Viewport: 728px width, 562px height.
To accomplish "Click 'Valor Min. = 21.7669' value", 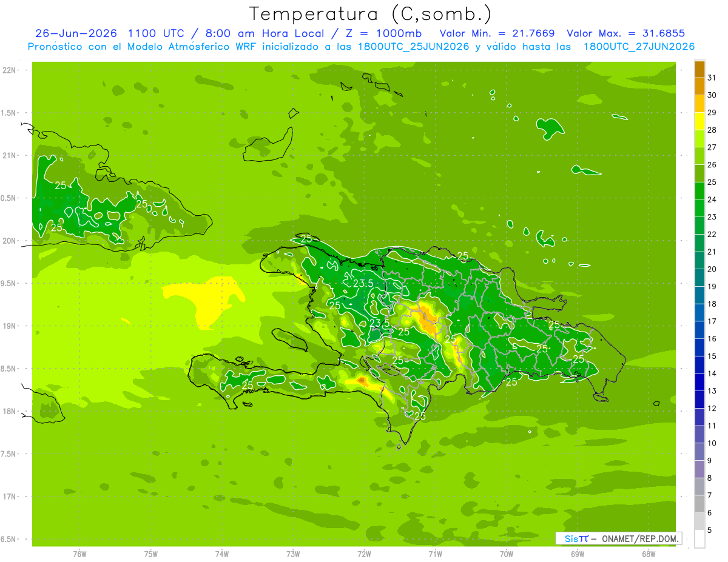I will 497,33.
